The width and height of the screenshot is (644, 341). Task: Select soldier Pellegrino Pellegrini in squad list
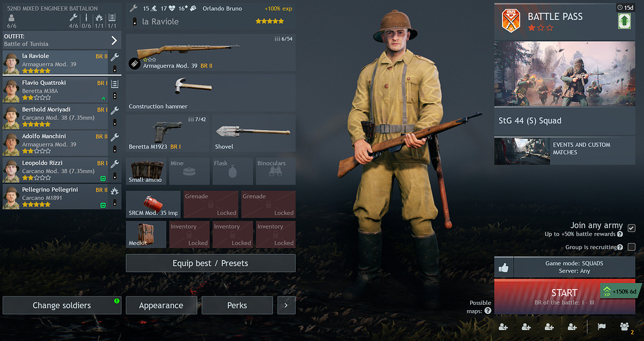55,197
